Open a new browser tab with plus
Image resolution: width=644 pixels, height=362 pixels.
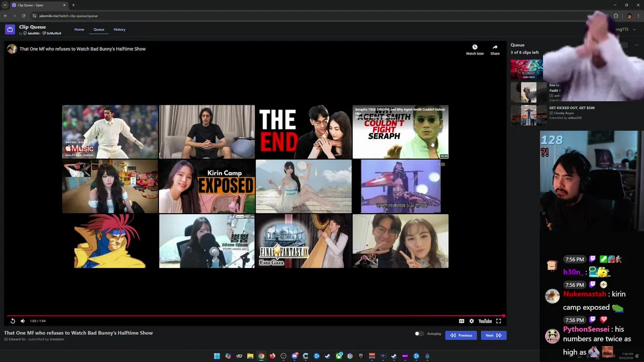(73, 5)
